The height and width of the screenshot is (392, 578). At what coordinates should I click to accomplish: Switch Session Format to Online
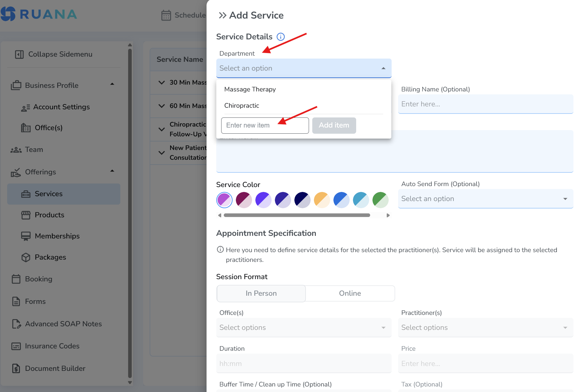point(350,293)
